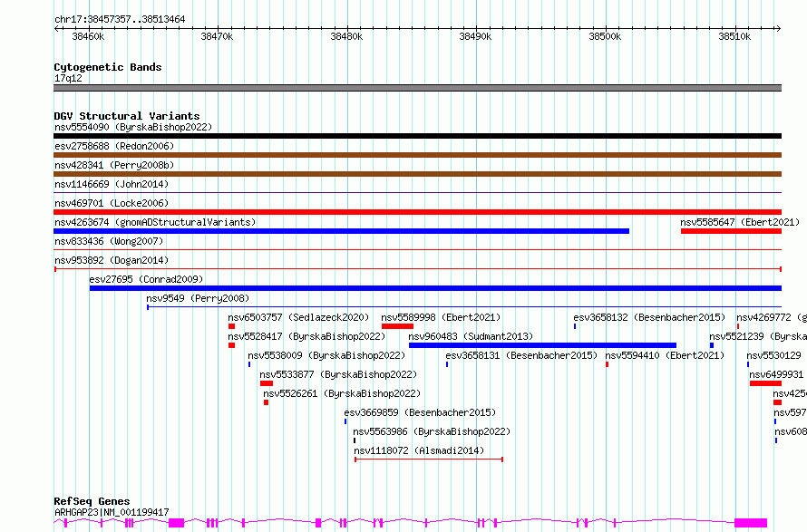The width and height of the screenshot is (807, 532).
Task: Open the nsv1118072 (Alsmadi2014) label
Action: (x=419, y=450)
